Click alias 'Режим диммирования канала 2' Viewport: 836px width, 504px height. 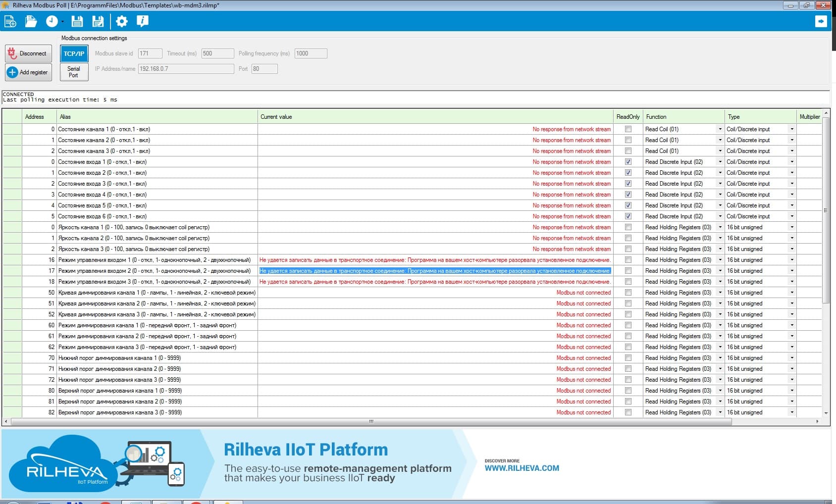pos(147,336)
